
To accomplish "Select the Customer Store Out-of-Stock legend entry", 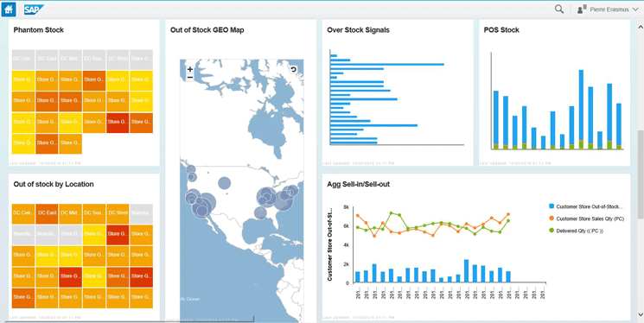I will pos(585,206).
